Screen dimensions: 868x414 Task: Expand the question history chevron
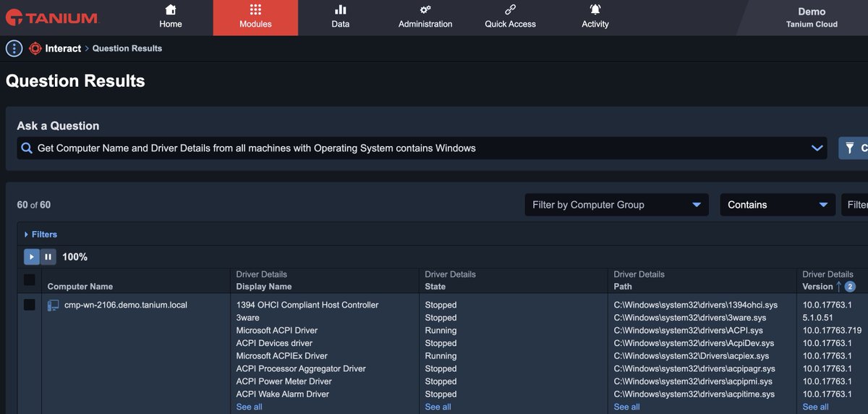point(817,148)
